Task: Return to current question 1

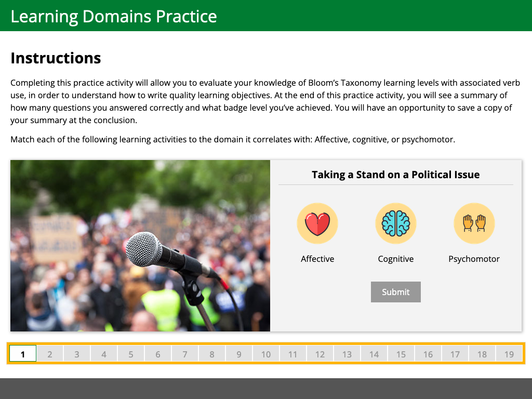Action: click(23, 354)
